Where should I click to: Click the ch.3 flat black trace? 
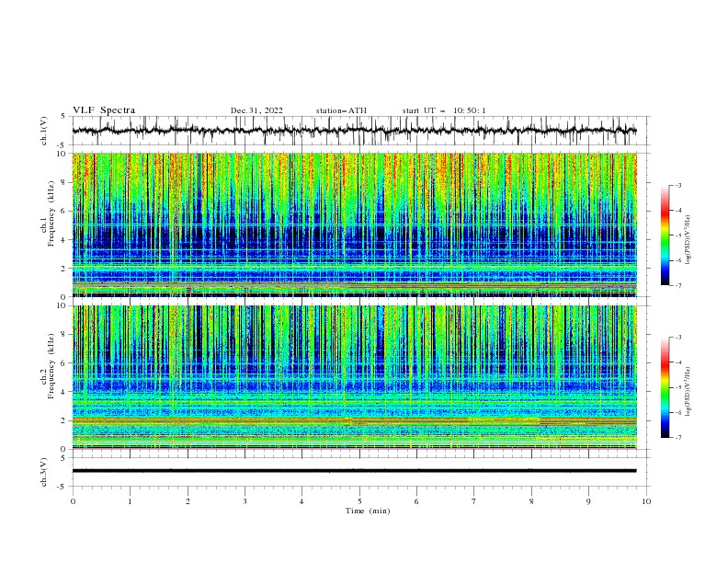(x=354, y=471)
